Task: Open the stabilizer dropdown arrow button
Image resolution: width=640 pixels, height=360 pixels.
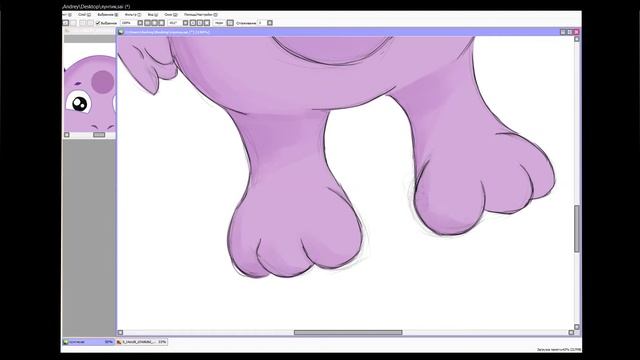Action: 270,23
